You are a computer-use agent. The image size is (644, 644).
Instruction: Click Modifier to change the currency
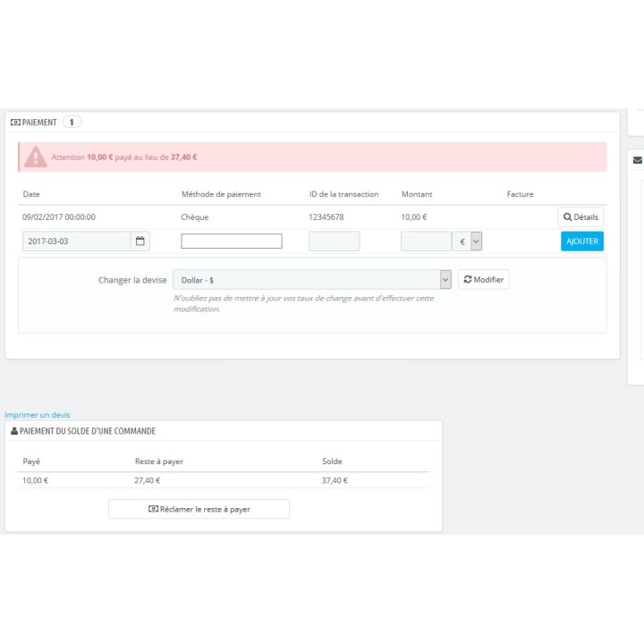pos(483,279)
